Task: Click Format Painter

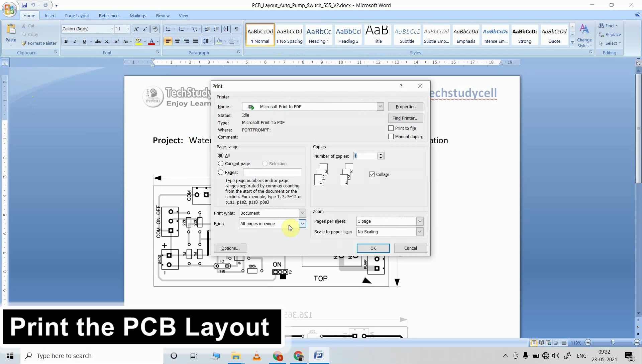Action: tap(39, 43)
